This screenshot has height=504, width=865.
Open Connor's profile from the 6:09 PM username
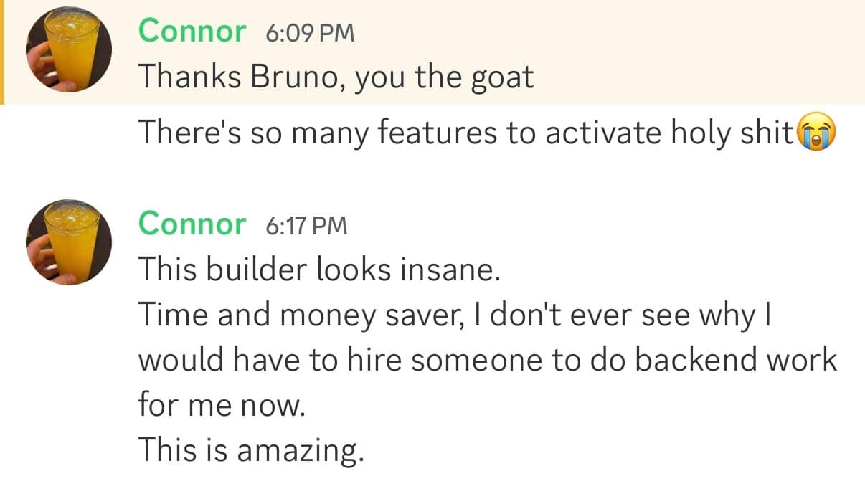point(192,32)
